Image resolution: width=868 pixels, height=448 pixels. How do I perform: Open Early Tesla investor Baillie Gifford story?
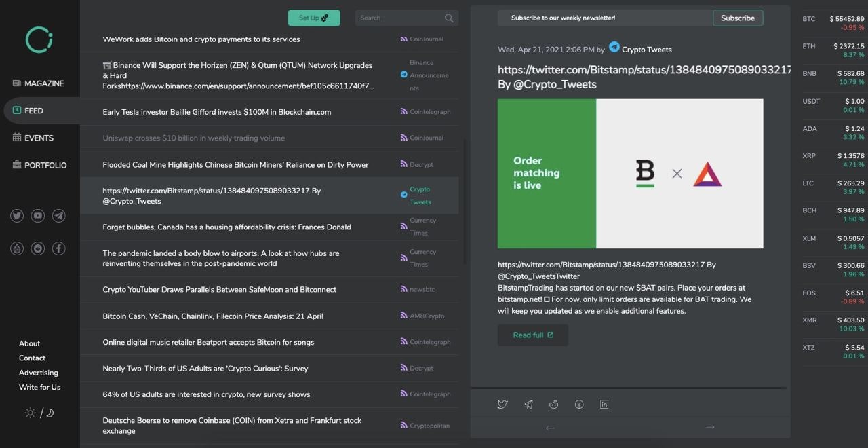point(217,112)
